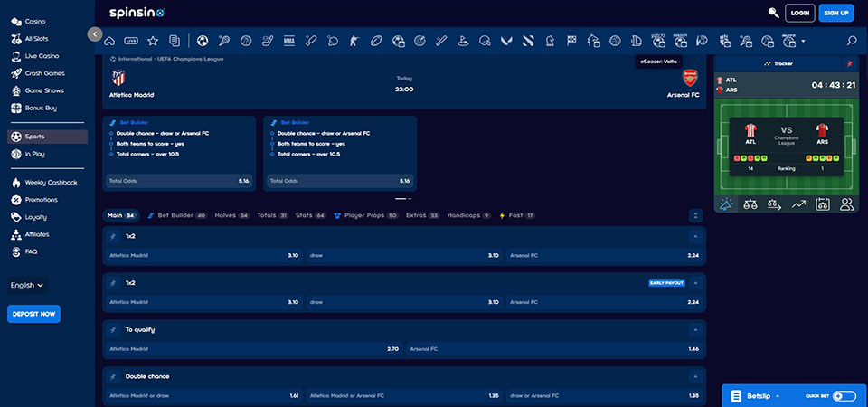
Task: Bet on Arsenal FC to qualify at 1.46
Action: [555, 349]
